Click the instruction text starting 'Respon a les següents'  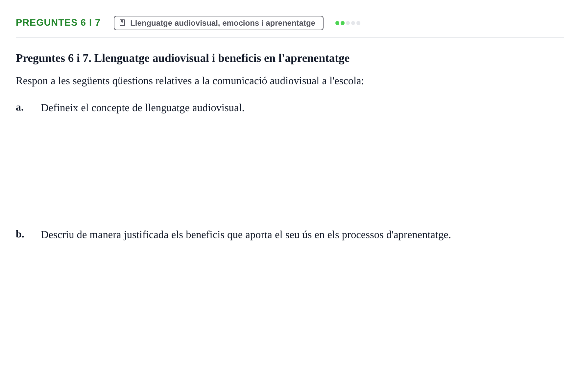190,81
